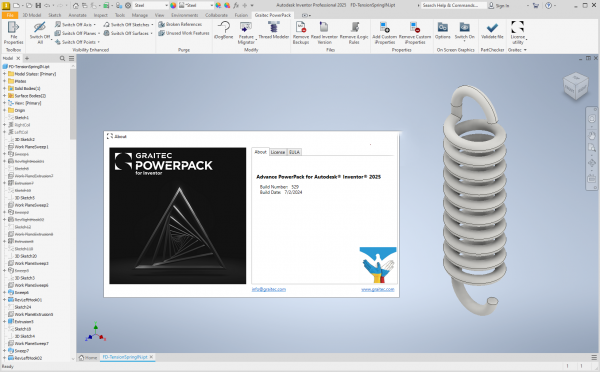Open the Help question mark icon

[x=548, y=5]
